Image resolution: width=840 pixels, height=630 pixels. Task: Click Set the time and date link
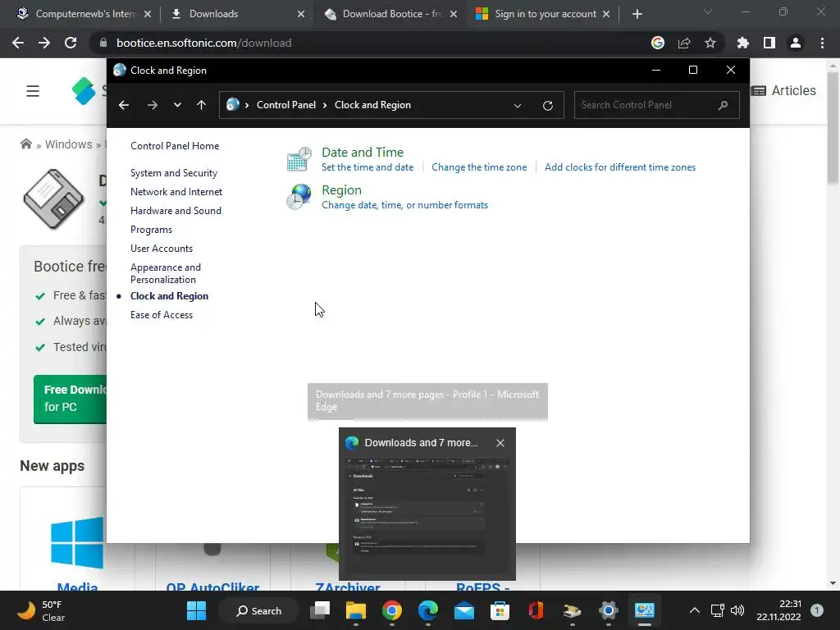pyautogui.click(x=367, y=167)
